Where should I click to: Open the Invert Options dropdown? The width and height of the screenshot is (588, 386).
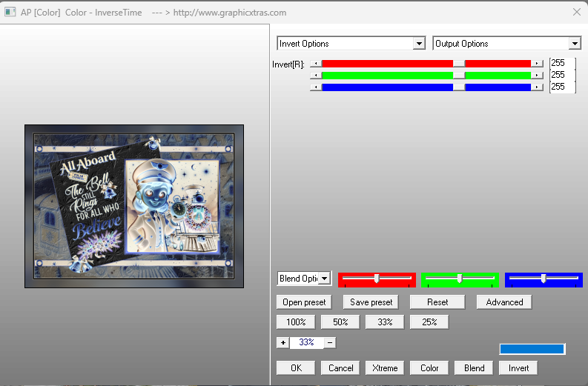(351, 44)
